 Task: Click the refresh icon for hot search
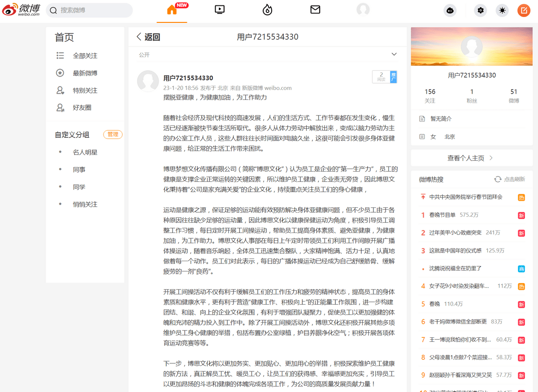point(498,179)
